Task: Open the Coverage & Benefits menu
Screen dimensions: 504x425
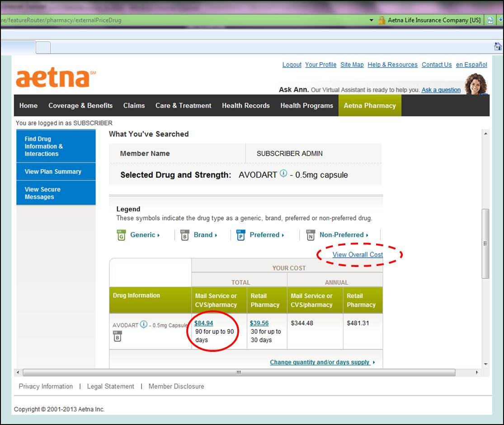Action: (x=80, y=105)
